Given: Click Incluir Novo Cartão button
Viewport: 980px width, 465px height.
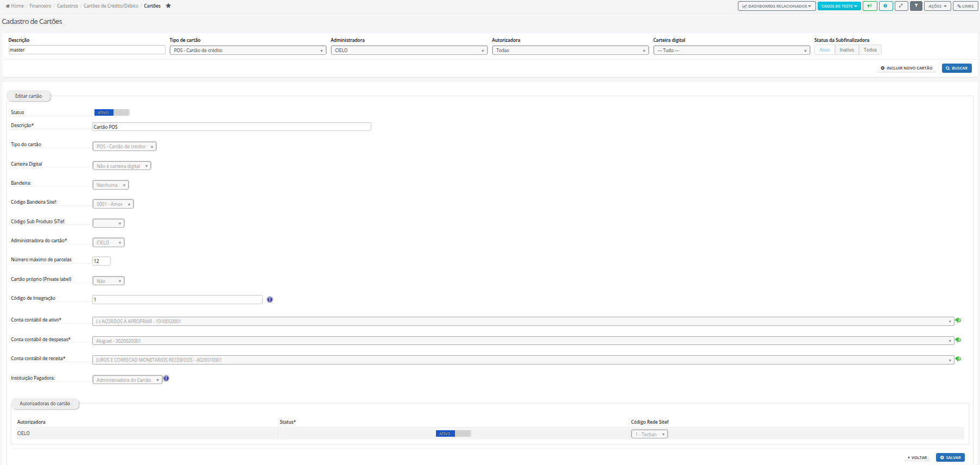Looking at the screenshot, I should click(907, 68).
